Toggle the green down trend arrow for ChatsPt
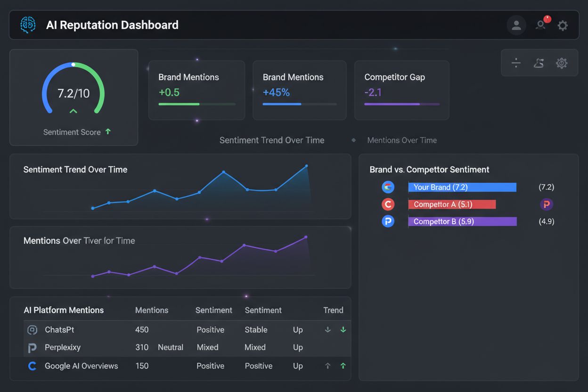 tap(343, 329)
